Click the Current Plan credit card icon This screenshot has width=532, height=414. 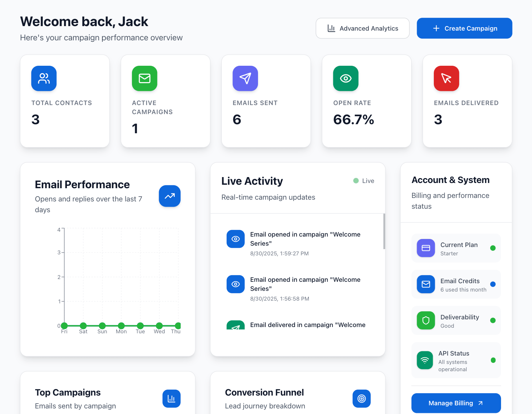click(426, 248)
